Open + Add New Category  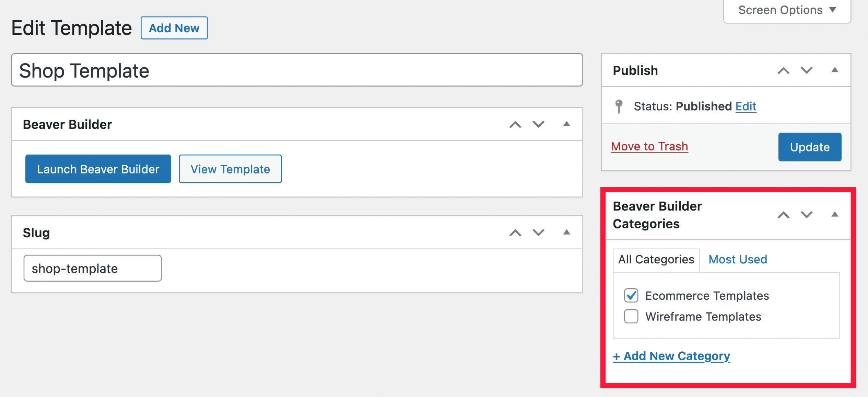pyautogui.click(x=671, y=356)
